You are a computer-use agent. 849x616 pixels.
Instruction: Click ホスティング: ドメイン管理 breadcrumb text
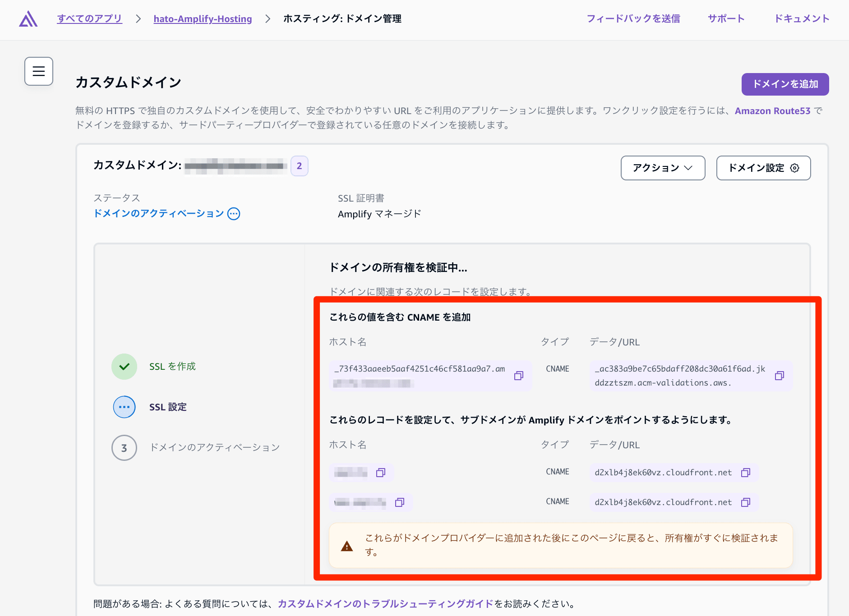[342, 18]
